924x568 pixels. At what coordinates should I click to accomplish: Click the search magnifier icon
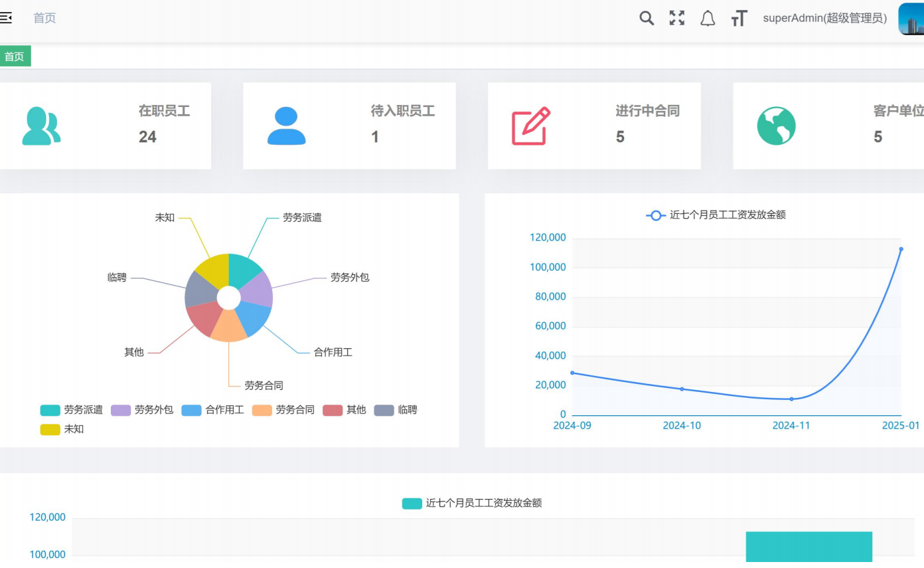[x=646, y=18]
